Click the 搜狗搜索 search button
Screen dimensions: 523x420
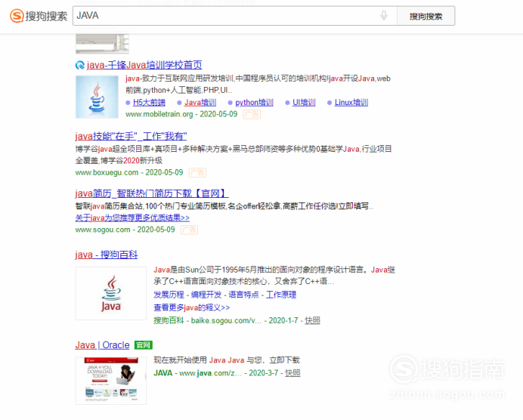[x=426, y=16]
